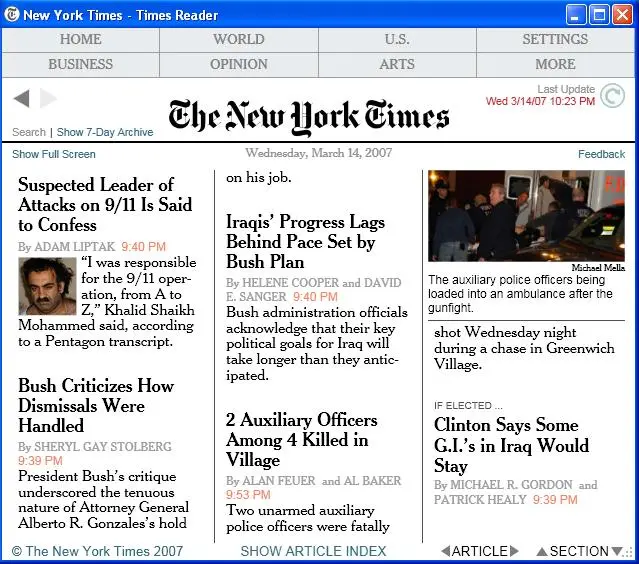Click the photo caption about auxiliary police
Image resolution: width=639 pixels, height=564 pixels.
pyautogui.click(x=520, y=293)
